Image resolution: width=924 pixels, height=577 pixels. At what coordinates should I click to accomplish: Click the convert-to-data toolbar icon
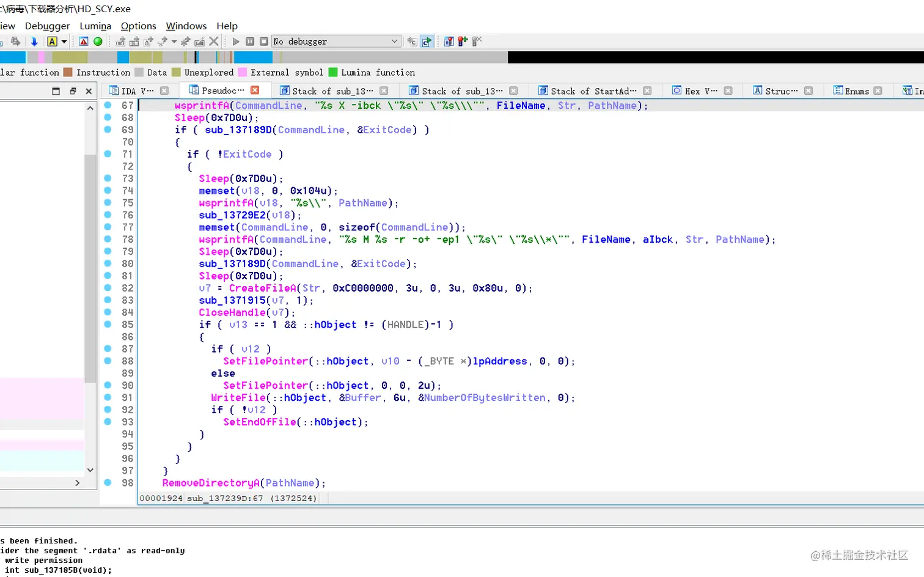[134, 42]
